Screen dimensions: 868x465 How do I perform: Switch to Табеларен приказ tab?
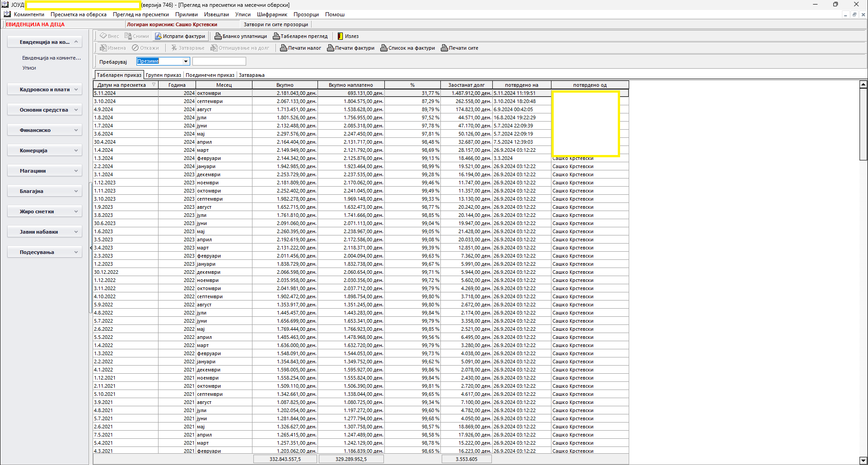[119, 75]
